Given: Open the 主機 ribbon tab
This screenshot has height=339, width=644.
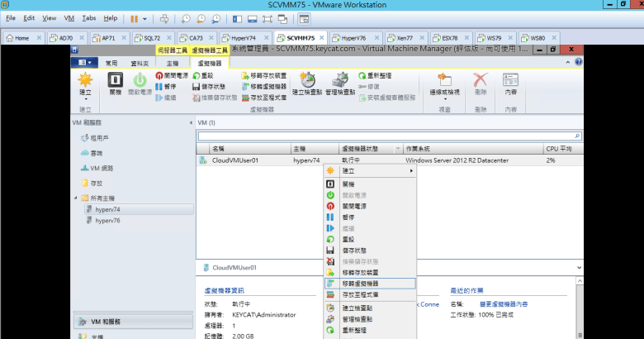Looking at the screenshot, I should 173,63.
